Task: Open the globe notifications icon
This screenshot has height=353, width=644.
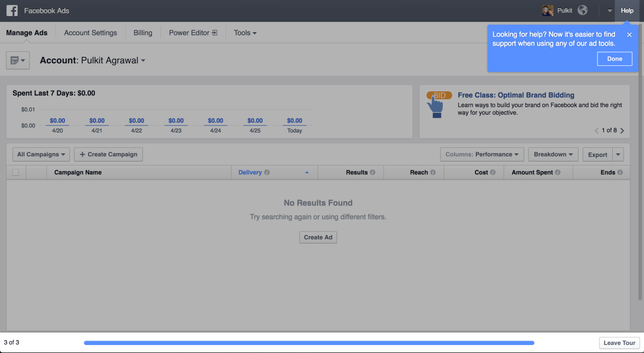Action: click(582, 11)
